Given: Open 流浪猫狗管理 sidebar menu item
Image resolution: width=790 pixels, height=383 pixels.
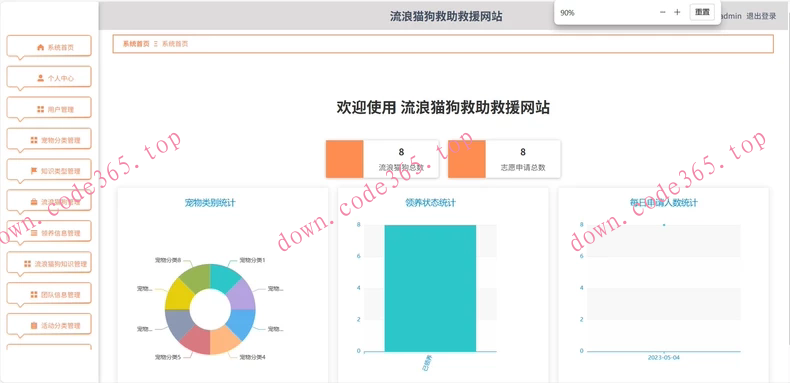Looking at the screenshot, I should point(49,202).
